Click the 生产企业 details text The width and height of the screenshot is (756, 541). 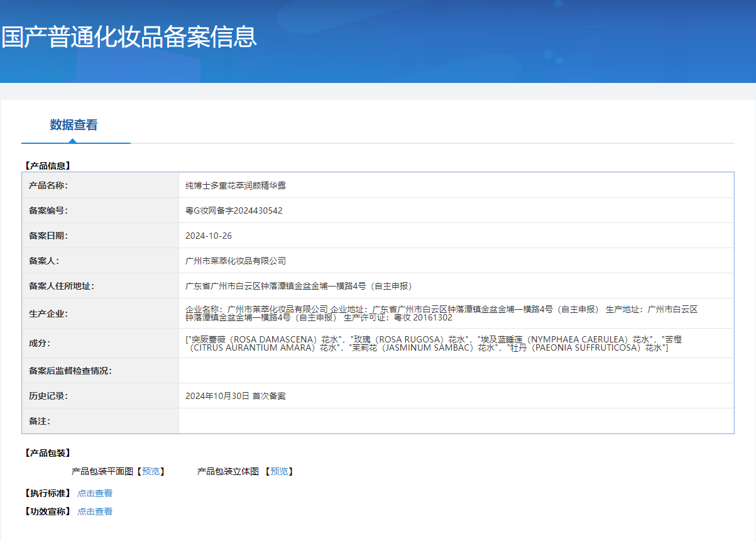coord(440,313)
